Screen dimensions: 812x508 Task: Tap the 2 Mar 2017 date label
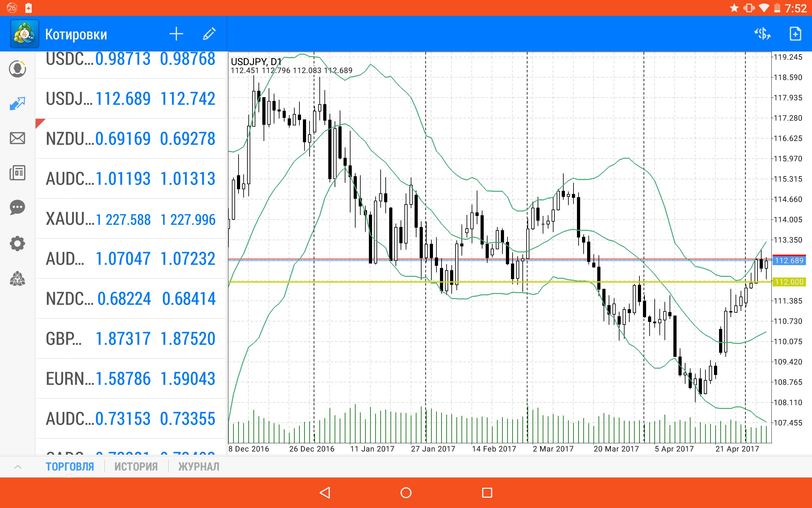(553, 449)
